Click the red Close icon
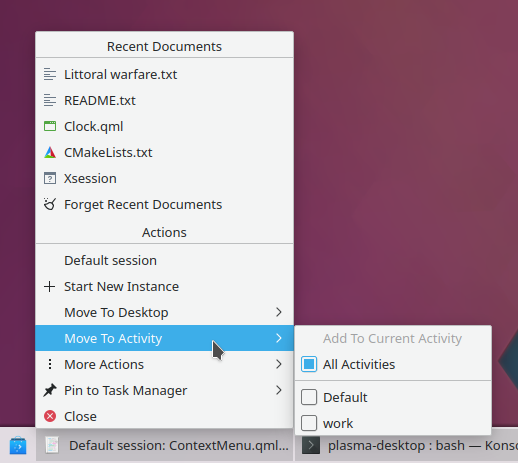This screenshot has height=463, width=518. point(50,416)
